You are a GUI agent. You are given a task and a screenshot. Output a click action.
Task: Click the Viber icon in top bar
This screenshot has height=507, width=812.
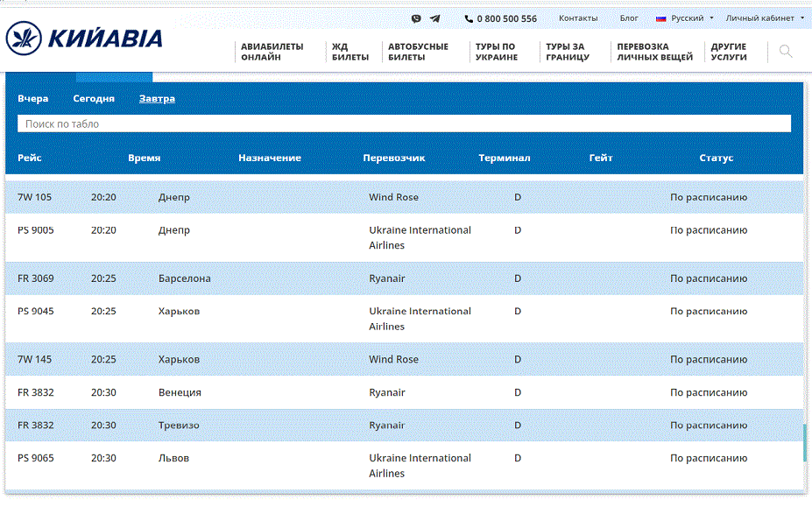click(x=416, y=18)
